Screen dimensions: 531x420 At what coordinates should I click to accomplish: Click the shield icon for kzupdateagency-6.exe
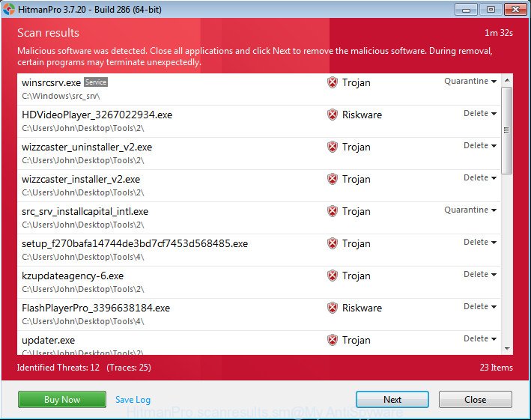[333, 276]
